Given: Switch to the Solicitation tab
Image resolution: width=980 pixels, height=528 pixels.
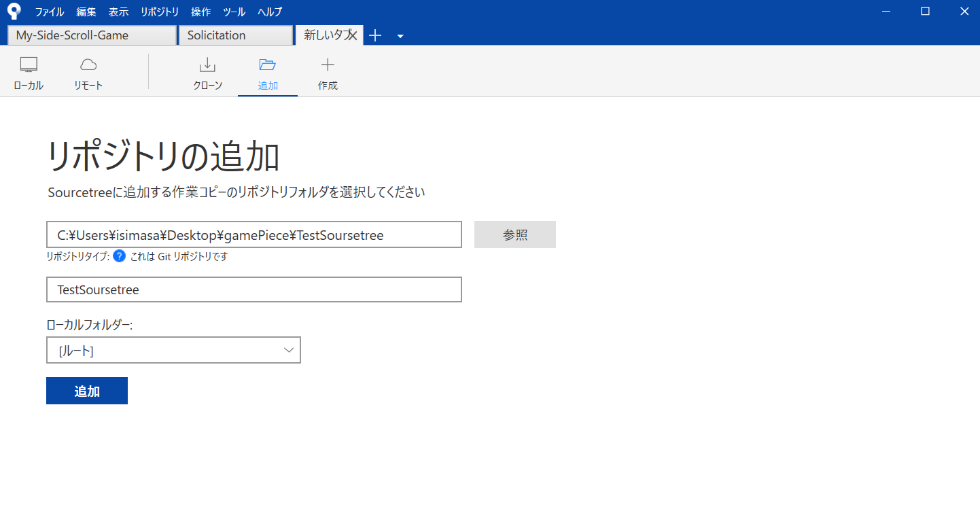Looking at the screenshot, I should pos(234,35).
